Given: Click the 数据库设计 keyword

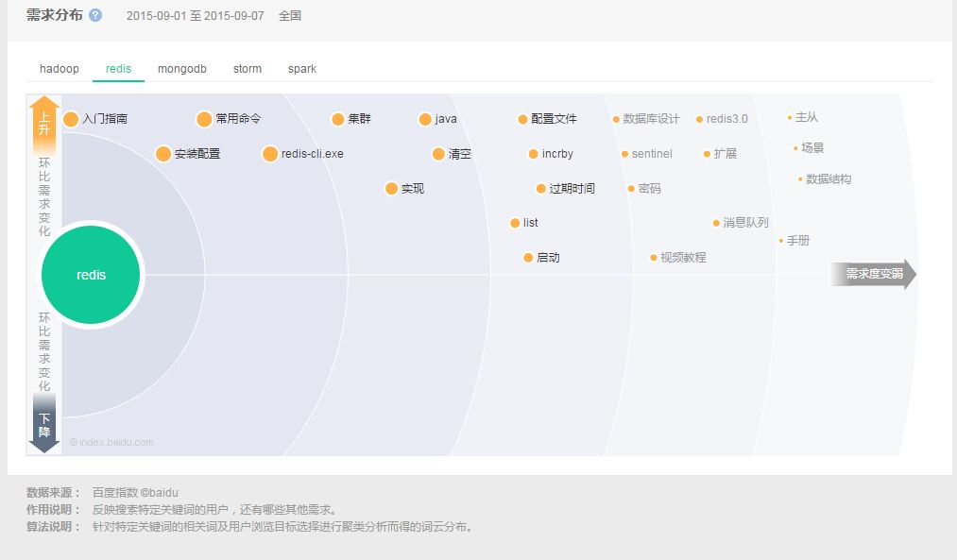Looking at the screenshot, I should [x=646, y=119].
